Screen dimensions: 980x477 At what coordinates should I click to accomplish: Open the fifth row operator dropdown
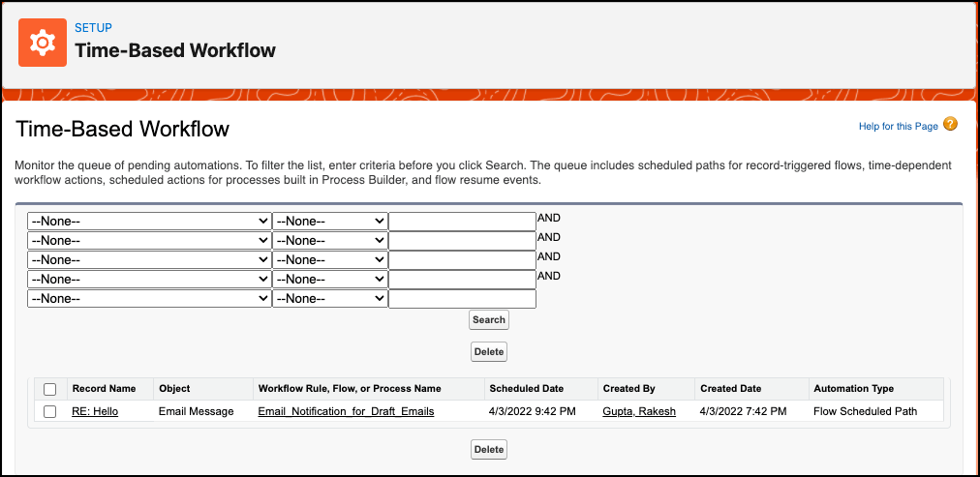330,299
